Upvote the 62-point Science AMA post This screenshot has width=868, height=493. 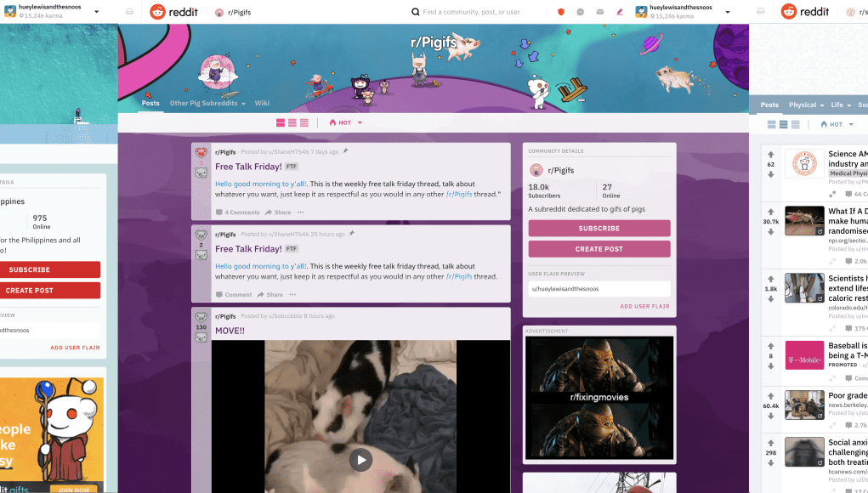click(770, 155)
